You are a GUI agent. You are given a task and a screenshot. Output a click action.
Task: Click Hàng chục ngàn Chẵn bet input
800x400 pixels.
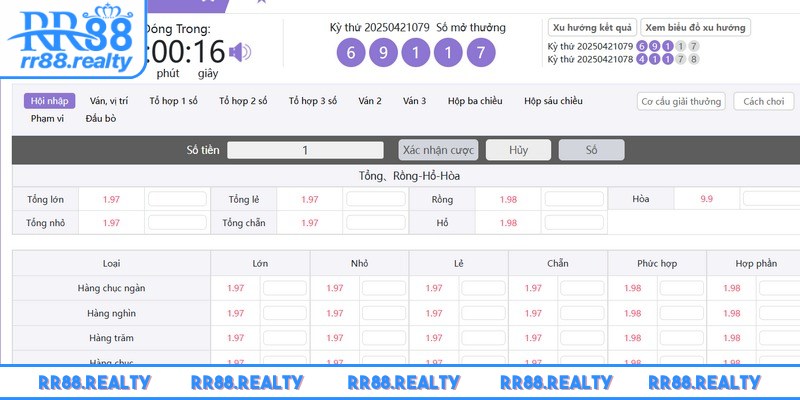582,288
